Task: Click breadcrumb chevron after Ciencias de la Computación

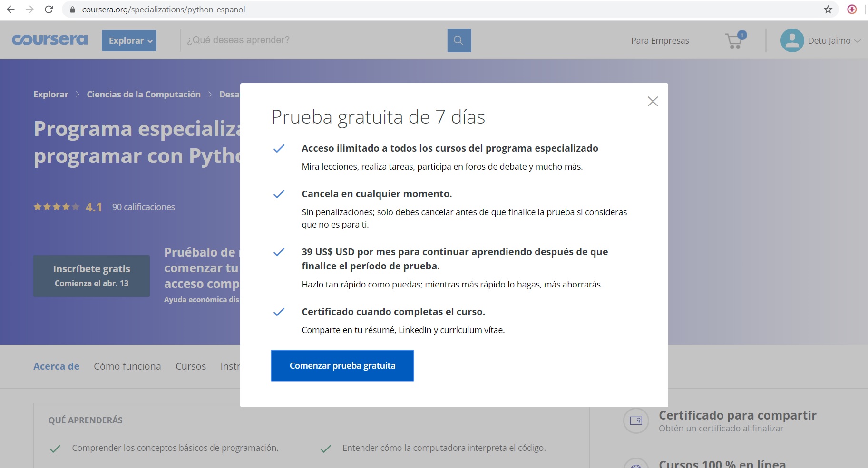Action: (x=210, y=95)
